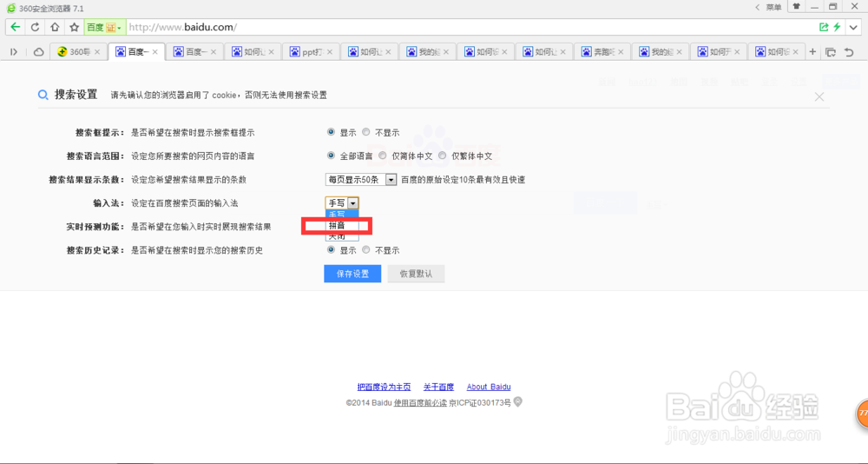This screenshot has width=868, height=464.
Task: Click the 恢复默认 button
Action: tap(416, 274)
